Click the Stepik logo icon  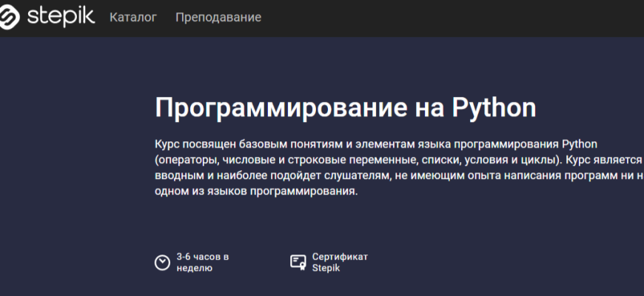pyautogui.click(x=10, y=16)
